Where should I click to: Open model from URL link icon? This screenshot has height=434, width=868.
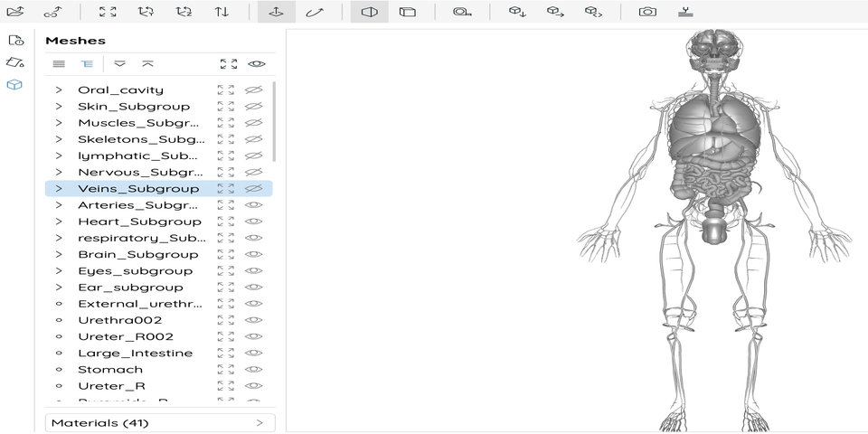coord(53,11)
